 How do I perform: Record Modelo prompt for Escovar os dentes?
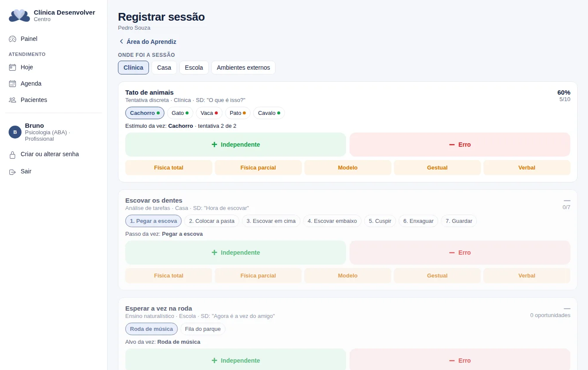tap(348, 276)
